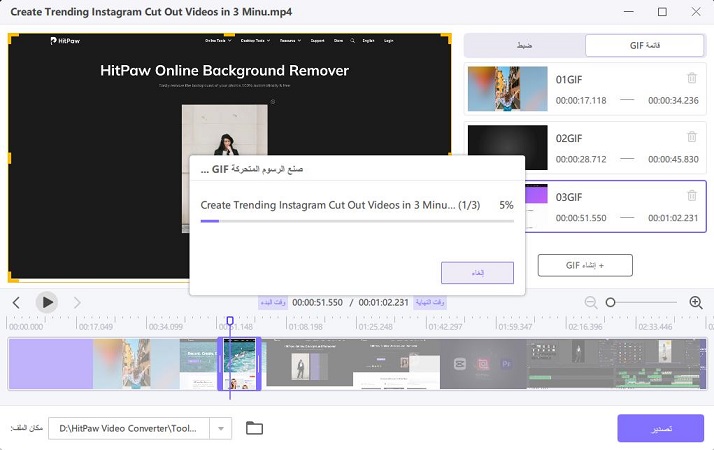Click the bottom-left crop corner handle on preview
The width and height of the screenshot is (714, 450).
(13, 276)
